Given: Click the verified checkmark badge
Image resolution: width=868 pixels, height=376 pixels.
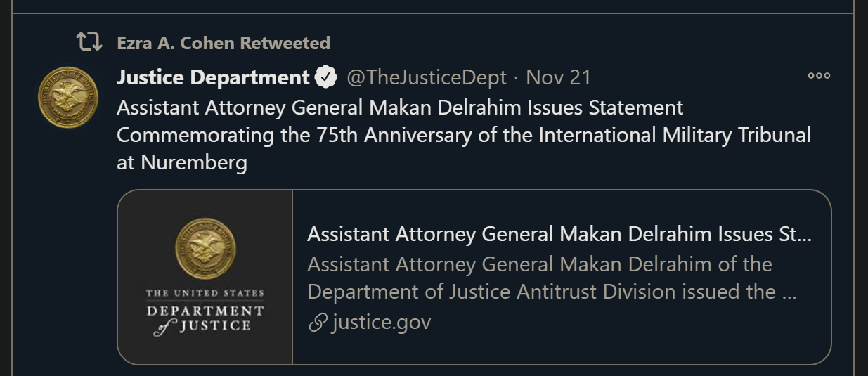Looking at the screenshot, I should pos(325,77).
